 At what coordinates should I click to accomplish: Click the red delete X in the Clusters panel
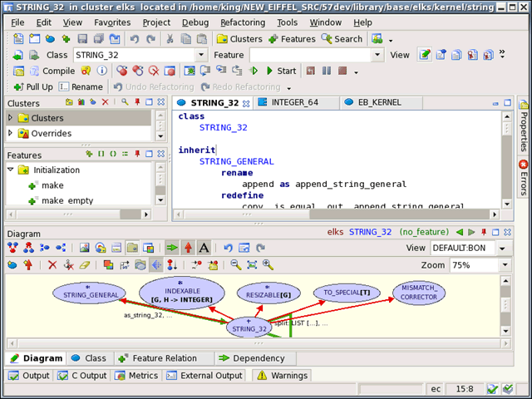point(106,102)
